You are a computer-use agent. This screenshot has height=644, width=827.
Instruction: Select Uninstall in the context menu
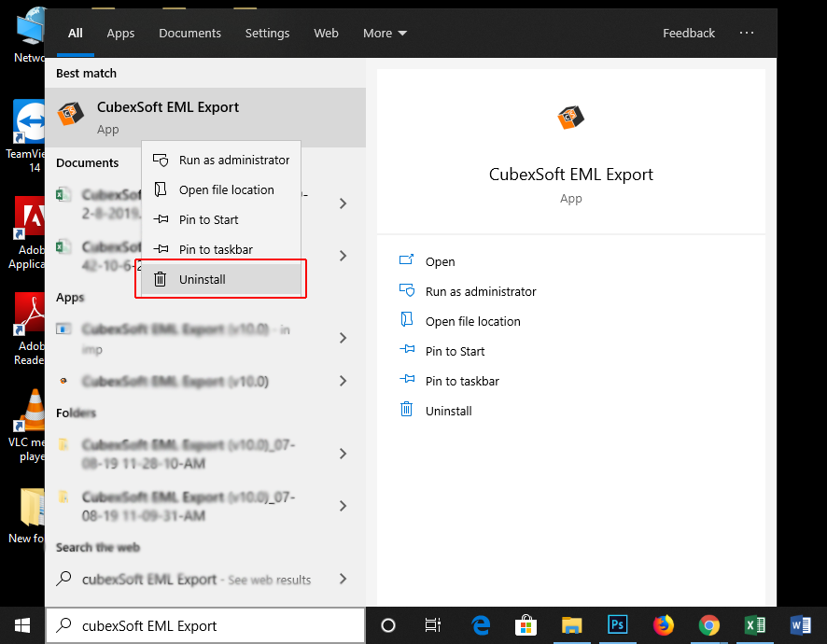pos(221,279)
